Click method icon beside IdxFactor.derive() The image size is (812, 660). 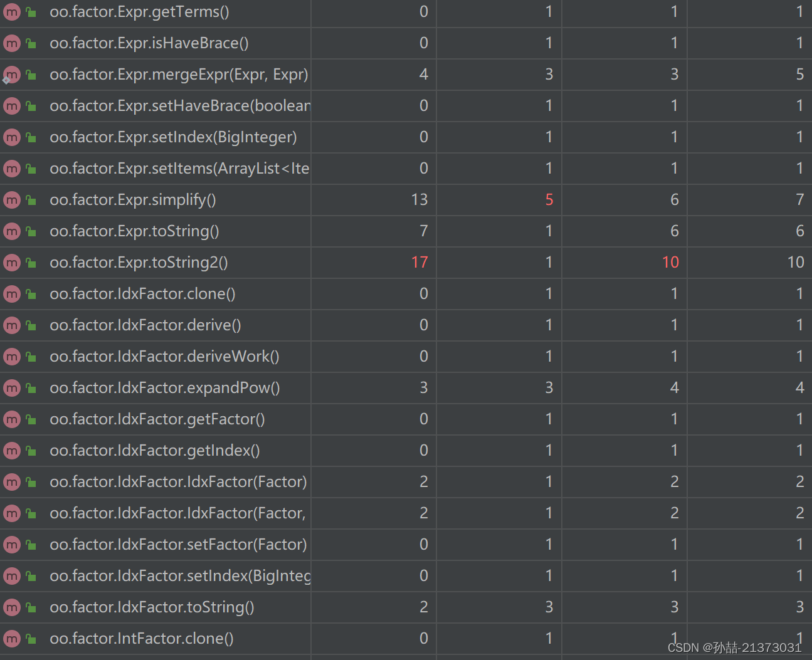point(12,325)
